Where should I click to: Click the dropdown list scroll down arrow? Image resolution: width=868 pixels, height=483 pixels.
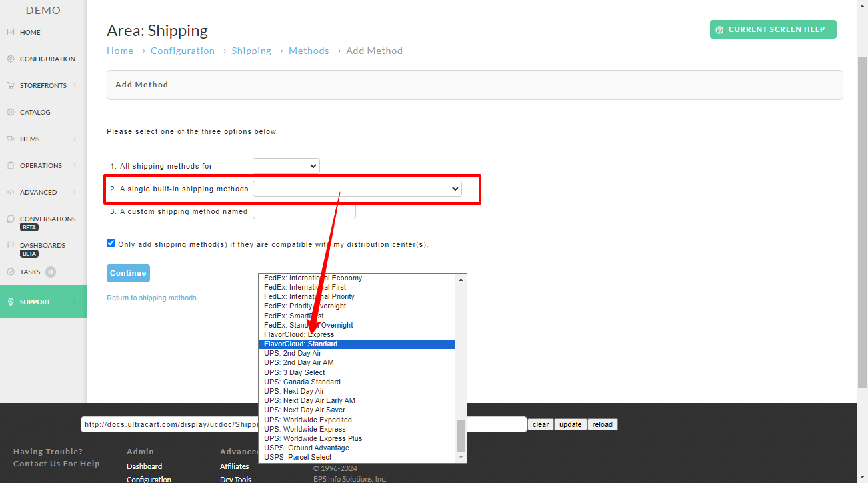(461, 458)
